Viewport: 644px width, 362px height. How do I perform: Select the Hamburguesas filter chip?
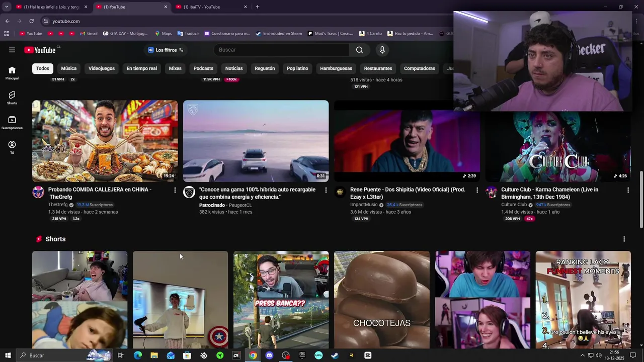click(336, 68)
